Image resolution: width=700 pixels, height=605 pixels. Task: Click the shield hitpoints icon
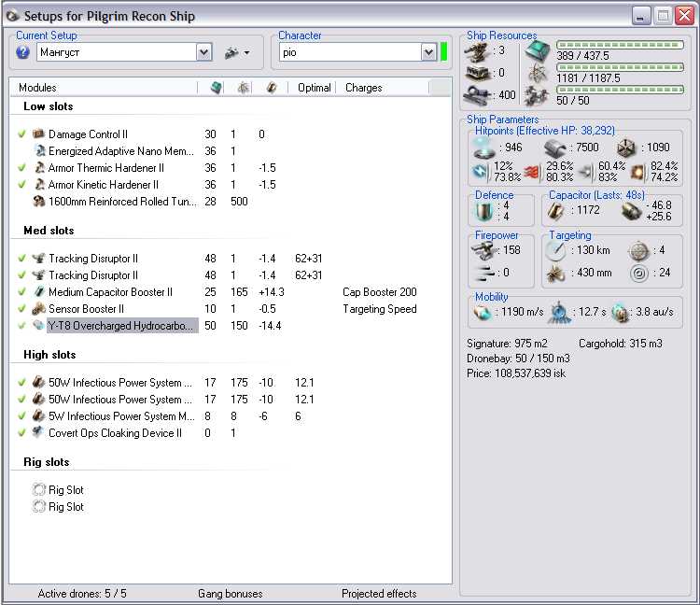tap(484, 148)
